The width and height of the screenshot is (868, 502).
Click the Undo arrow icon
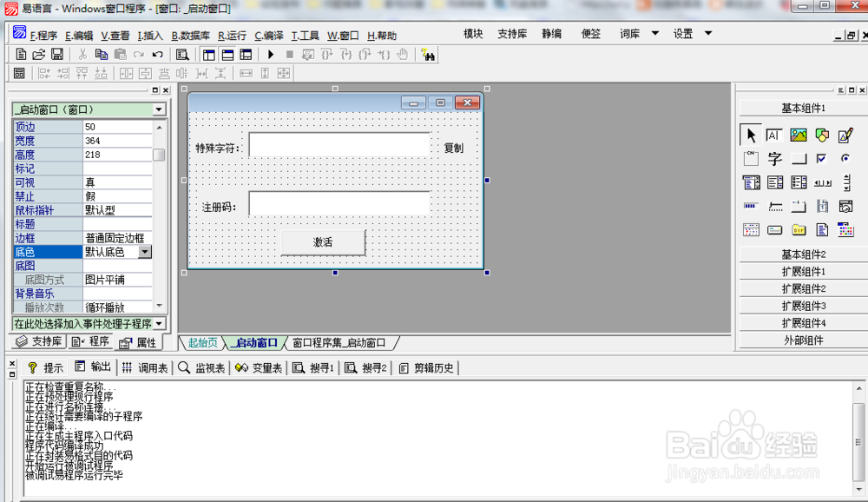158,55
